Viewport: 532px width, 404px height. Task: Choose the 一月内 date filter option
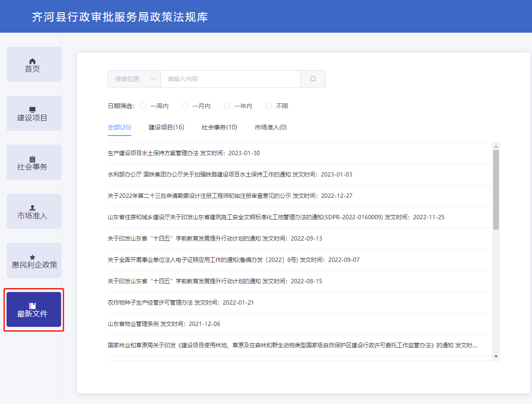coord(185,106)
